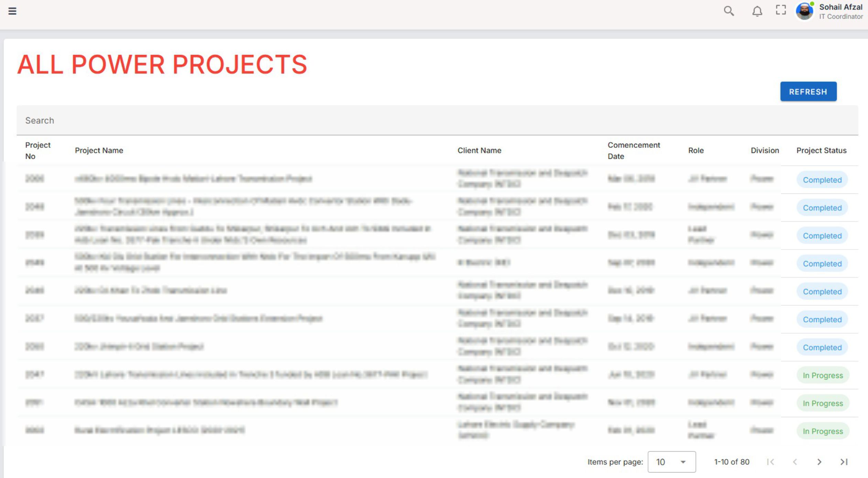
Task: Toggle fullscreen mode icon
Action: click(781, 10)
